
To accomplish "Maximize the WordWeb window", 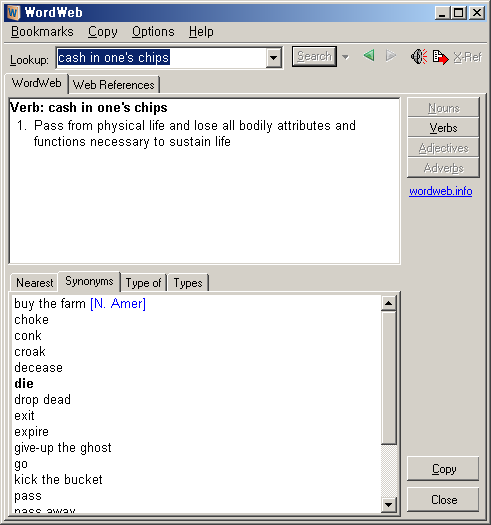I will pos(458,13).
